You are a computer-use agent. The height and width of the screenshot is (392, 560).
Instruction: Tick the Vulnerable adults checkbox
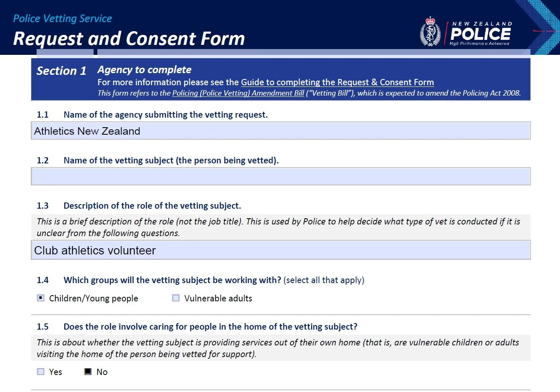click(x=176, y=298)
